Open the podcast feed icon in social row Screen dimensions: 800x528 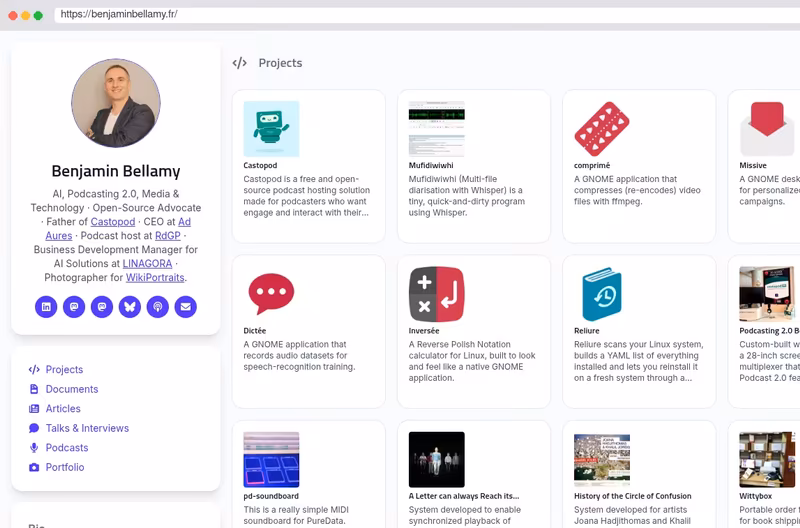click(x=158, y=307)
